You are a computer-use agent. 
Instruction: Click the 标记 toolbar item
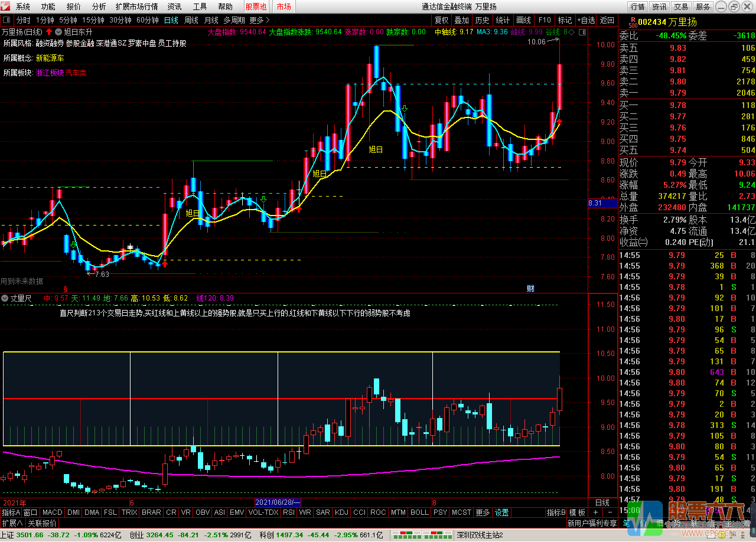(x=565, y=20)
